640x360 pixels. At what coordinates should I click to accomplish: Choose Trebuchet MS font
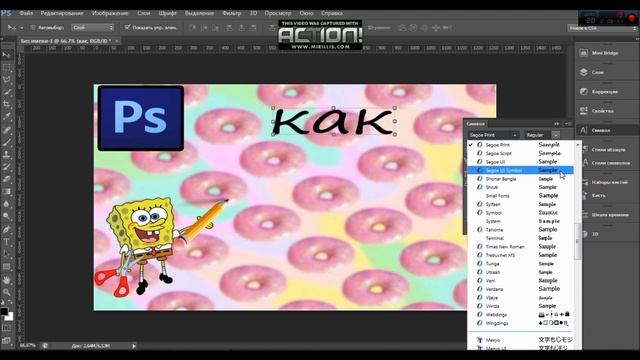pos(520,255)
